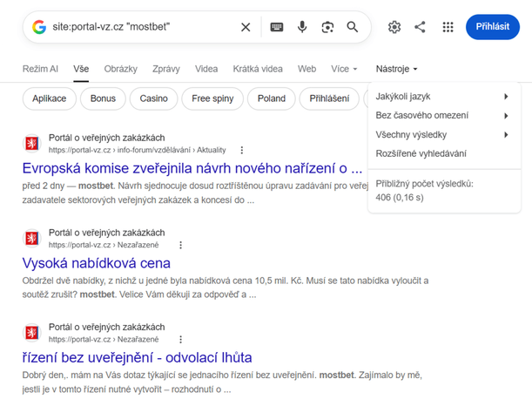This screenshot has height=406, width=532.
Task: Click Přibližný počet výsledků count text
Action: pos(424,191)
